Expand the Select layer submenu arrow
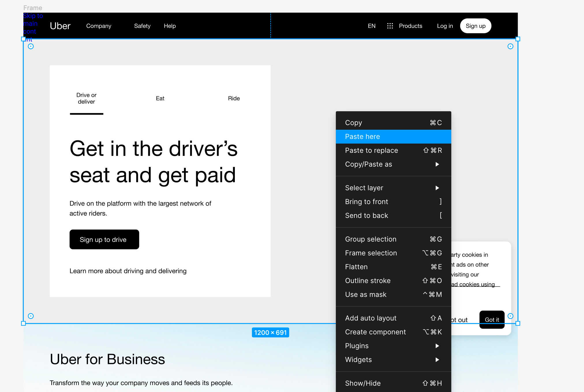This screenshot has height=392, width=584. tap(437, 188)
